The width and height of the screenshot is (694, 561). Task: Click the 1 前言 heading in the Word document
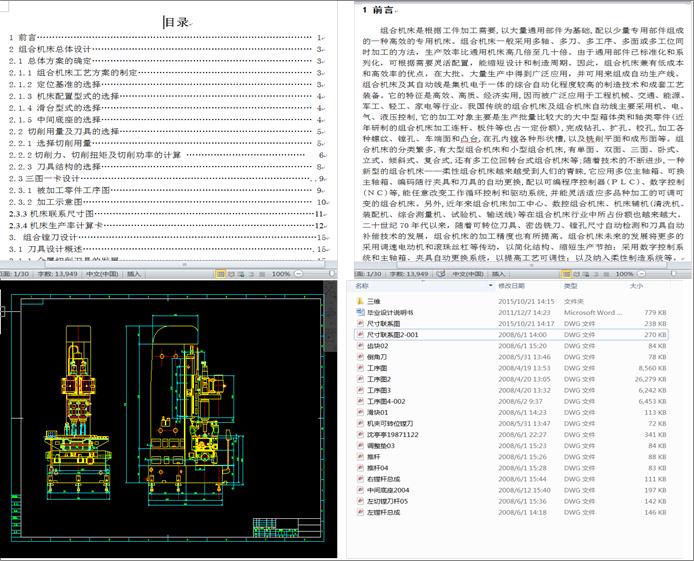(378, 10)
